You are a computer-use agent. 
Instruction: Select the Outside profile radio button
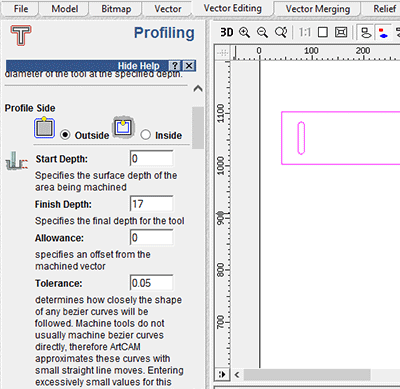point(65,135)
